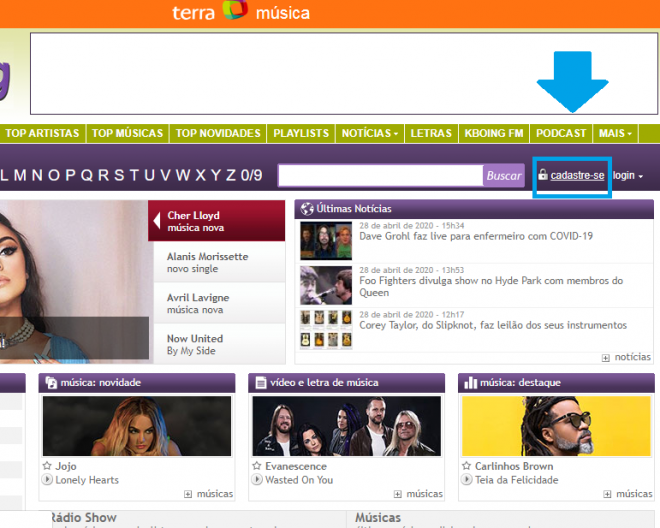Go to the PODCAST section
The width and height of the screenshot is (660, 528).
(561, 133)
